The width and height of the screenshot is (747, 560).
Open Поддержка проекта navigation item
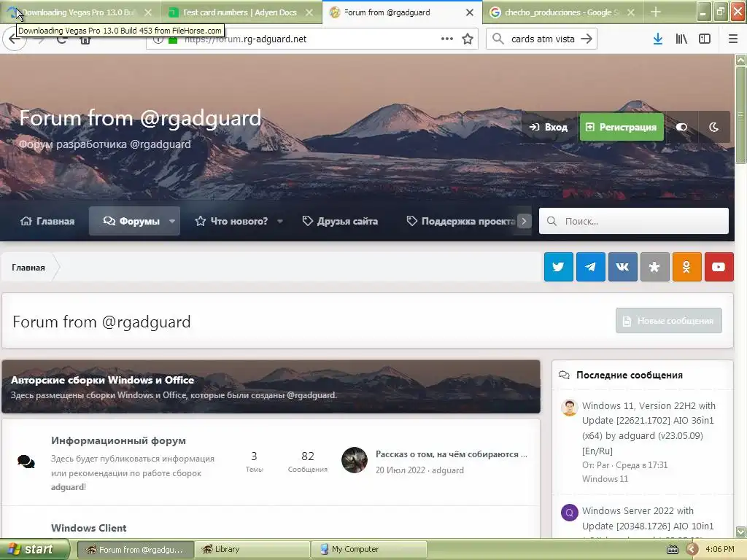461,221
